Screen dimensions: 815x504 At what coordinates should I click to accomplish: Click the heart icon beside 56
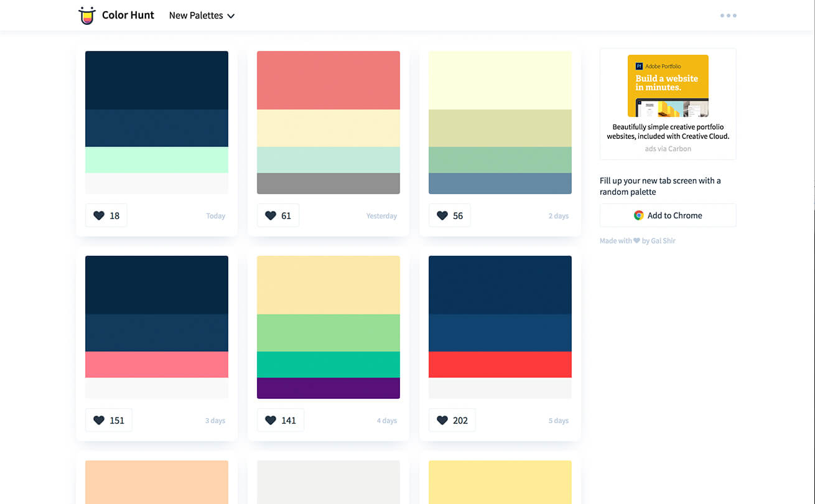click(x=442, y=215)
